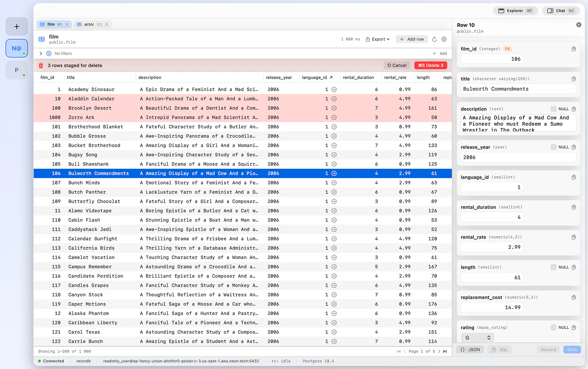This screenshot has width=588, height=369.
Task: Open the Explorer panel
Action: (515, 10)
